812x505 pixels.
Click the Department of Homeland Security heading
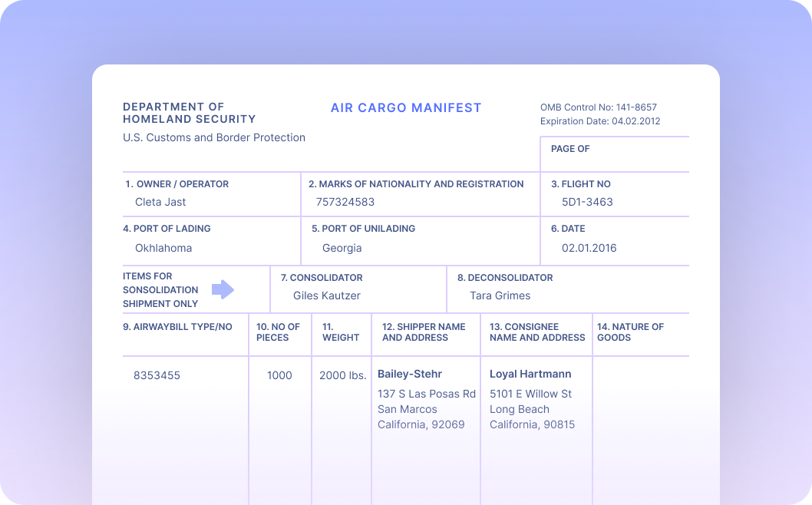pyautogui.click(x=173, y=112)
